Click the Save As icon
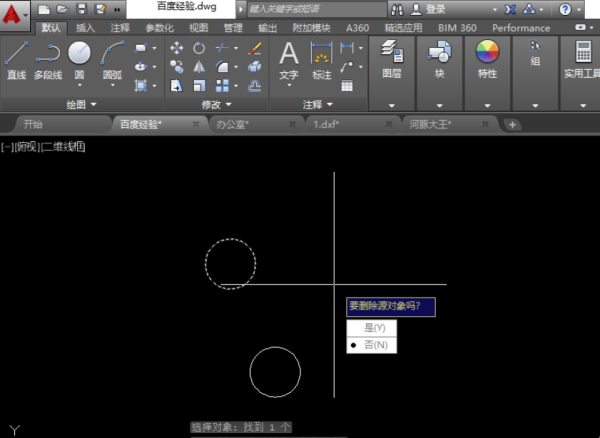Viewport: 600px width, 438px height. click(x=100, y=9)
